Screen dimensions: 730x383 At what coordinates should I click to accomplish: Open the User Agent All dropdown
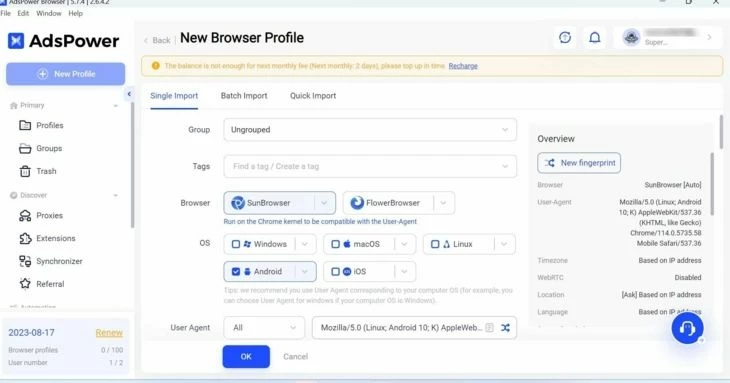(264, 328)
